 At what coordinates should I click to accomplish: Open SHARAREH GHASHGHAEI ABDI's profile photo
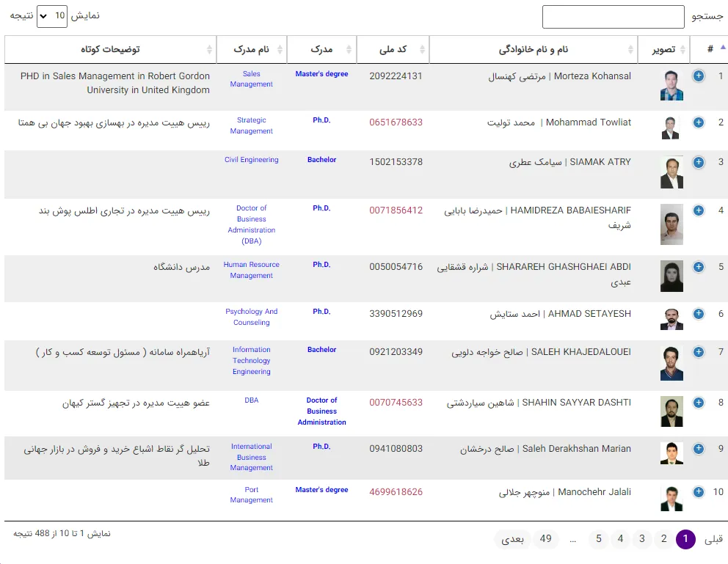[x=671, y=276]
